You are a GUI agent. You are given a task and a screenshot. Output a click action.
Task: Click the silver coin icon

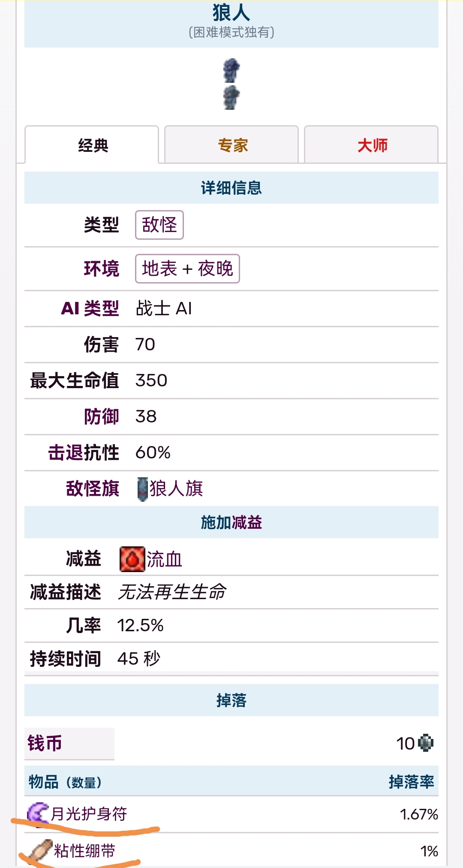coord(426,743)
